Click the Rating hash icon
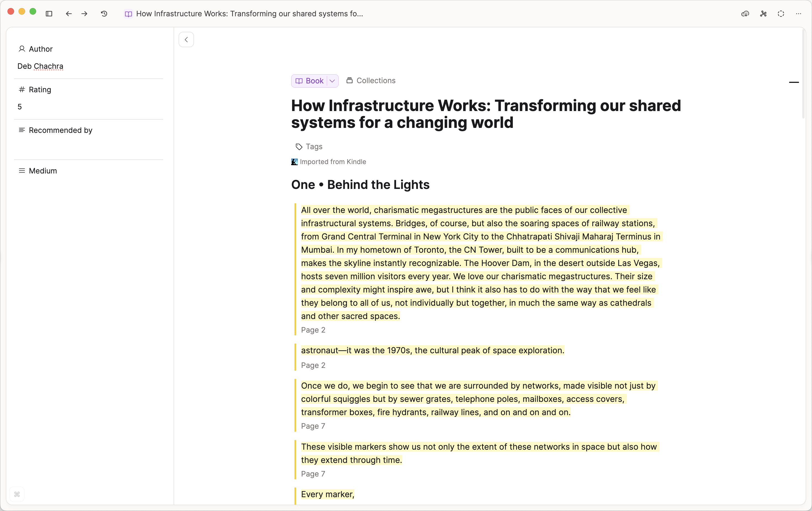 [22, 89]
